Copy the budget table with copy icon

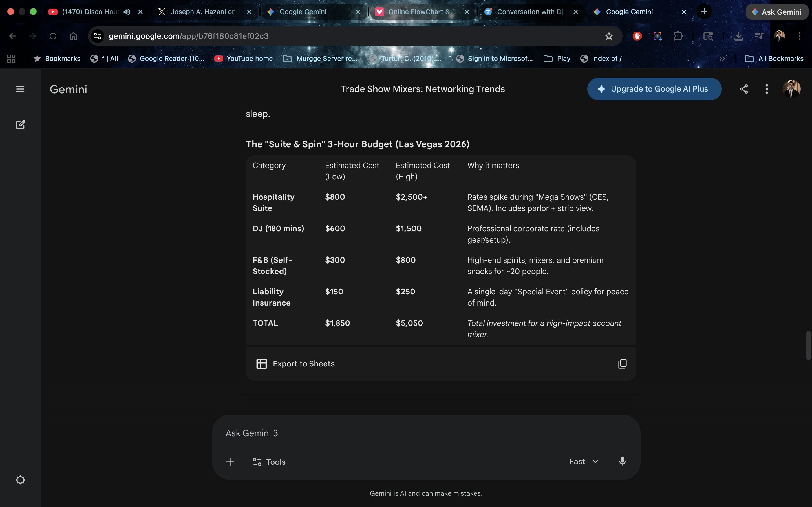coord(622,364)
